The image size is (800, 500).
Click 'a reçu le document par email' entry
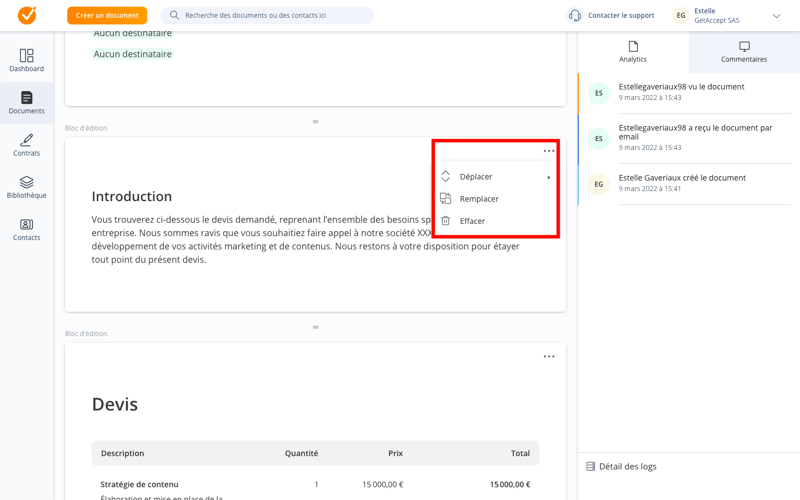(x=695, y=132)
